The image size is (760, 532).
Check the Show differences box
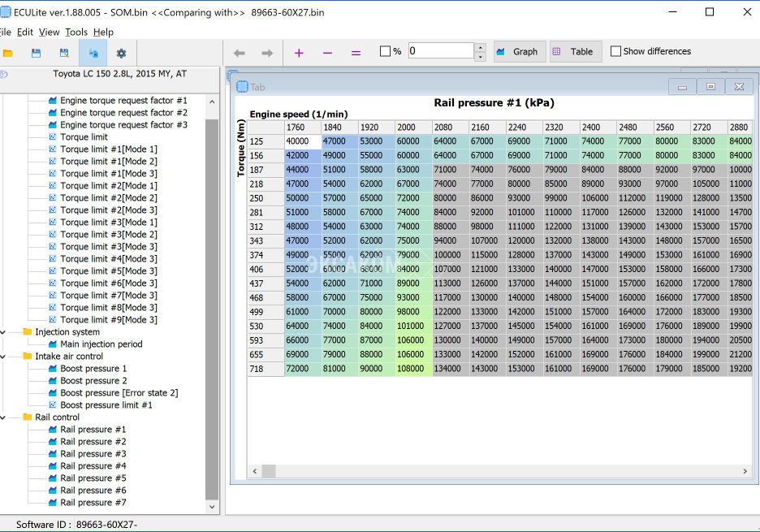615,51
